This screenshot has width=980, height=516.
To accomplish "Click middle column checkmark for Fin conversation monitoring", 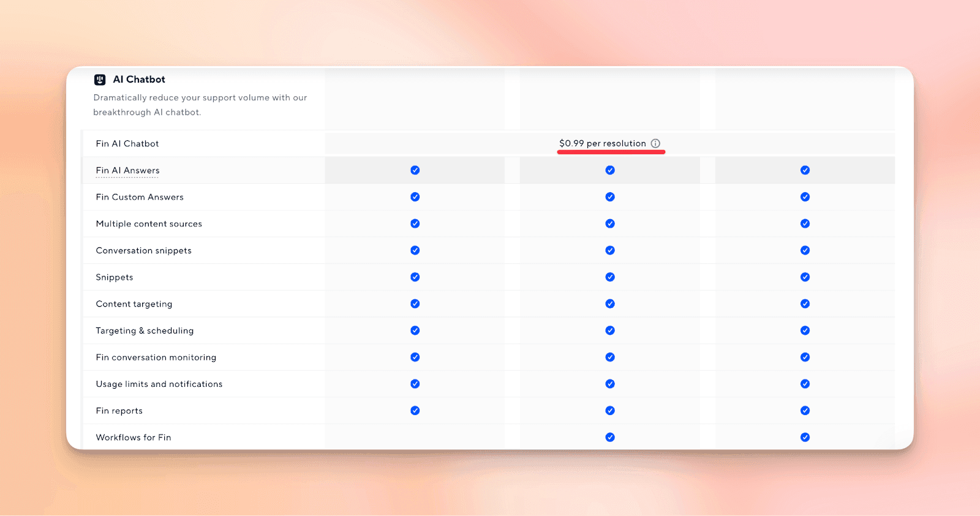I will [610, 357].
